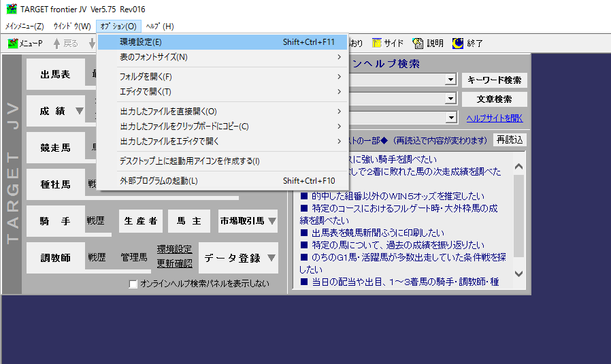Expand the 市場取引馬 dropdown arrow
611x364 pixels.
272,221
